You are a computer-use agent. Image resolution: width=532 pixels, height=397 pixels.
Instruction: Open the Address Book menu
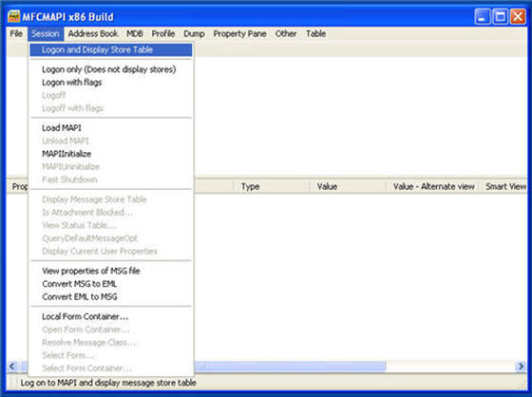click(93, 33)
